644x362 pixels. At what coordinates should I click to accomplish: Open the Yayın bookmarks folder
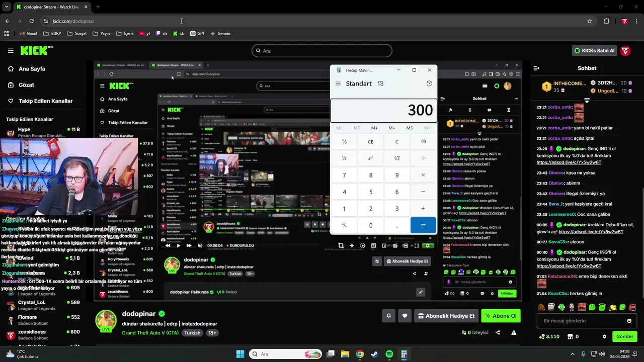click(101, 34)
